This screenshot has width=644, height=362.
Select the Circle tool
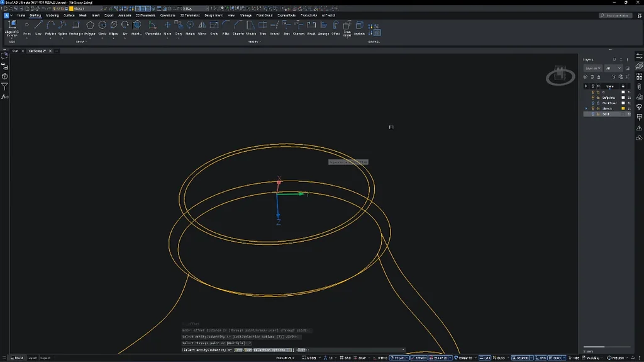103,28
